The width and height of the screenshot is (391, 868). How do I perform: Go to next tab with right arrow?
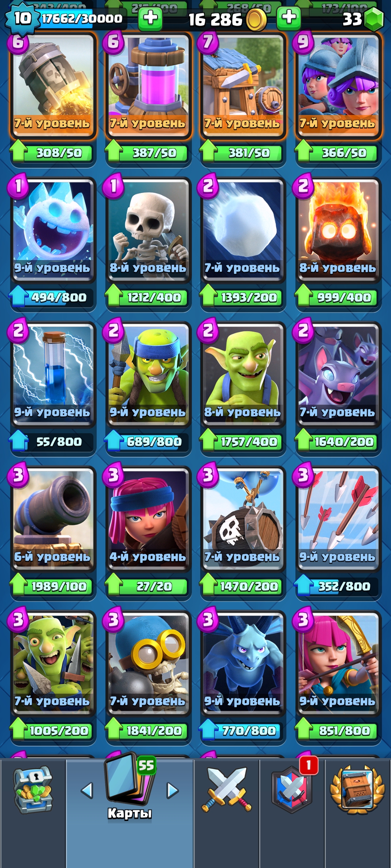[172, 790]
